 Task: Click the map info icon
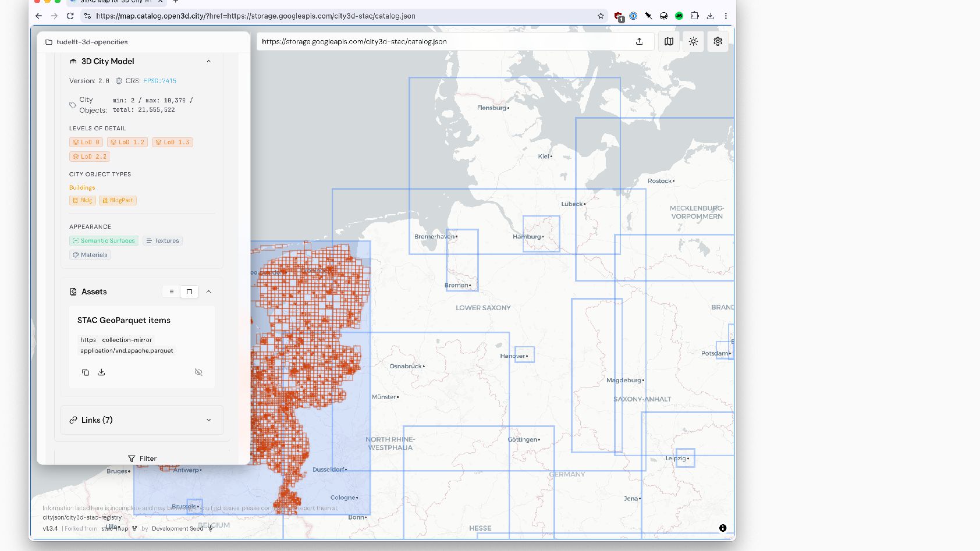point(723,528)
